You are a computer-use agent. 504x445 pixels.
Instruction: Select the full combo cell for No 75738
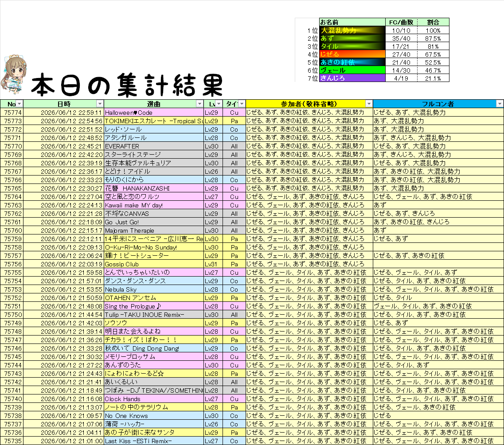point(438,416)
